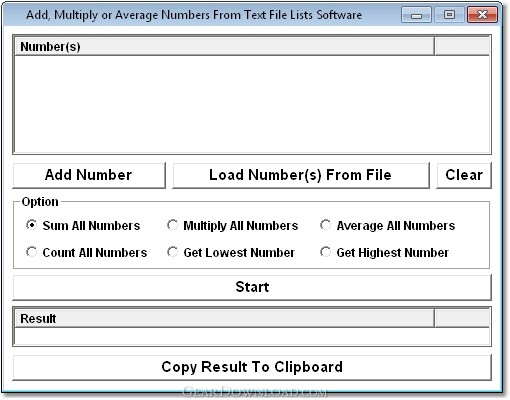
Task: Click inside the empty numbers list area
Action: [x=252, y=104]
